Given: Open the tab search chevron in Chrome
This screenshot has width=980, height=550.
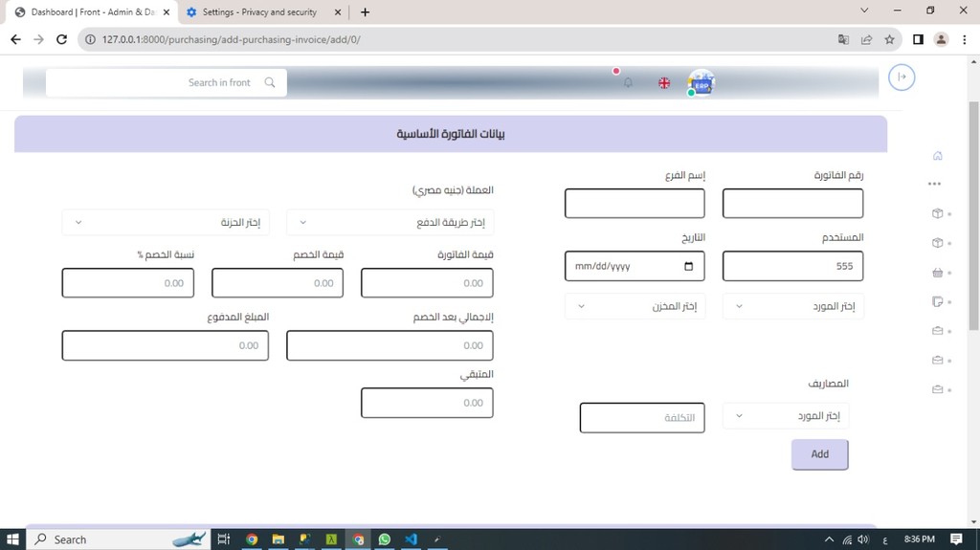Looking at the screenshot, I should click(864, 11).
